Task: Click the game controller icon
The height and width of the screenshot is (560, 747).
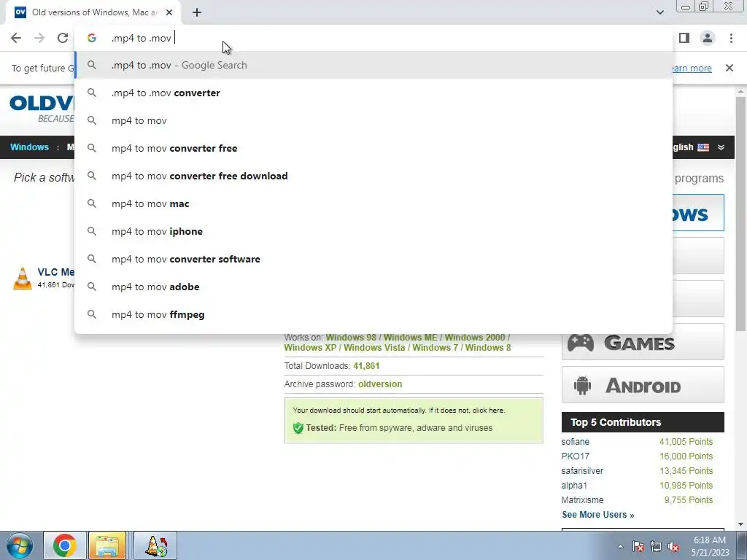Action: (580, 343)
